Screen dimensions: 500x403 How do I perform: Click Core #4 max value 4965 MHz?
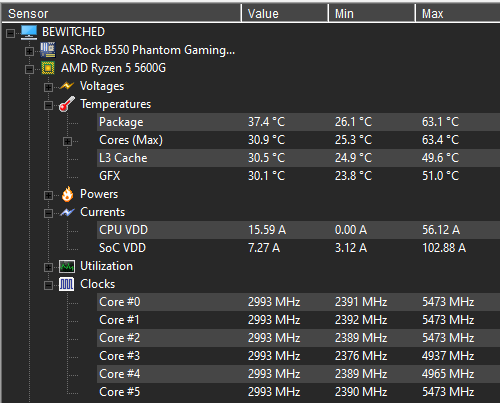pos(448,374)
